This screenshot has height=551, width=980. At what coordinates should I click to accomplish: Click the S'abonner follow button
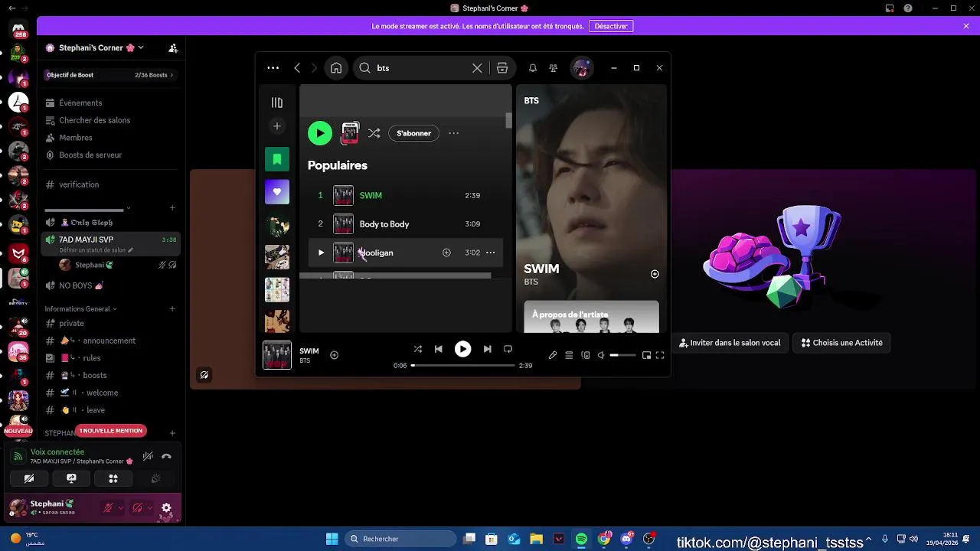(x=413, y=133)
